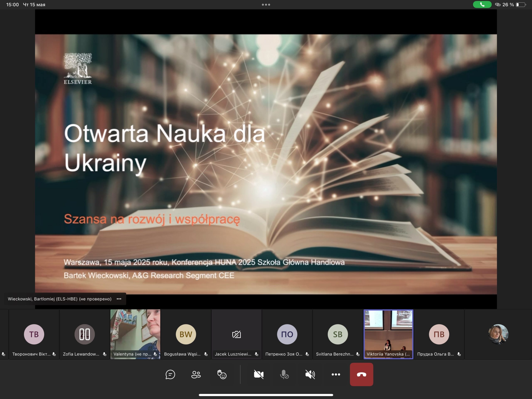Viewport: 532px width, 399px height.
Task: Tap the microphone icon beside Прудка Ольга В...
Action: 459,354
